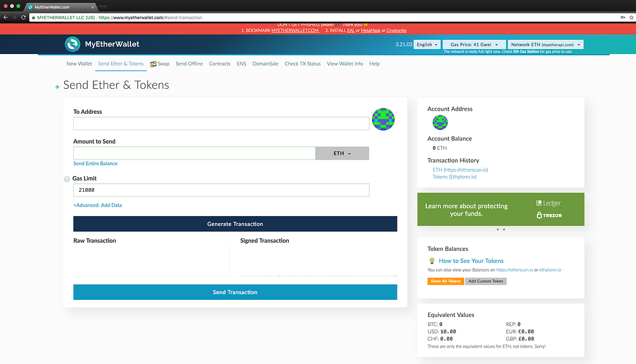Click the To Address identicon
The height and width of the screenshot is (364, 636).
pos(384,119)
